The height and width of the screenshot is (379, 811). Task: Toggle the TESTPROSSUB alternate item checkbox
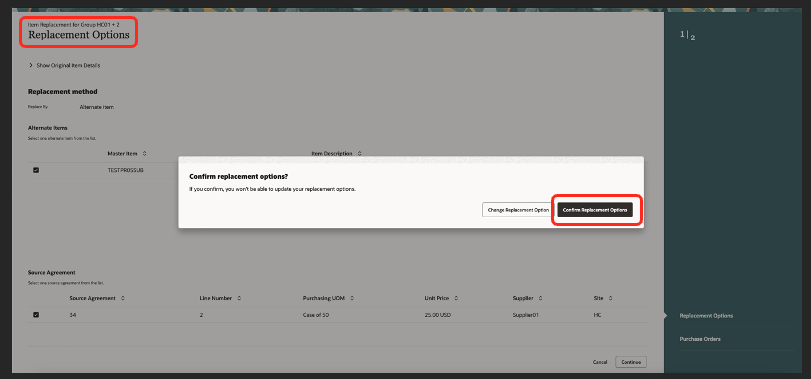tap(36, 170)
